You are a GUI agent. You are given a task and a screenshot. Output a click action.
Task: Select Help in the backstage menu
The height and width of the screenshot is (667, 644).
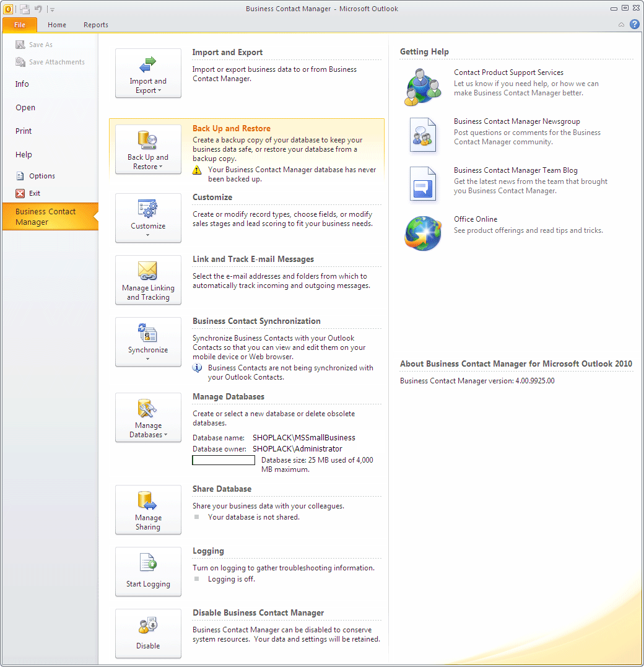[24, 154]
